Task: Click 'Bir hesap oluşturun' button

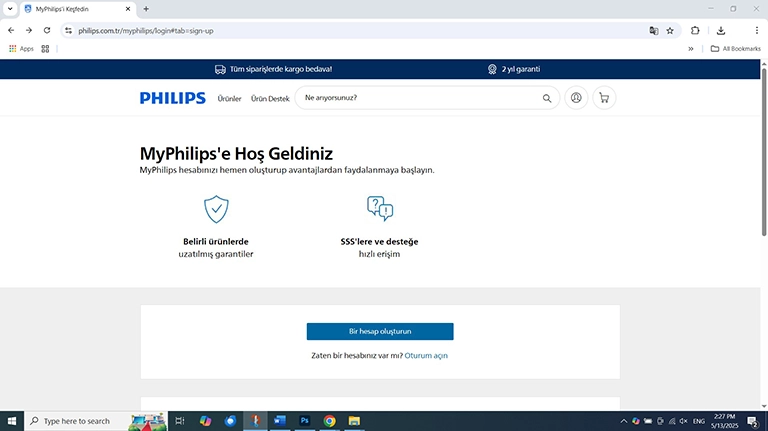Action: [x=380, y=332]
